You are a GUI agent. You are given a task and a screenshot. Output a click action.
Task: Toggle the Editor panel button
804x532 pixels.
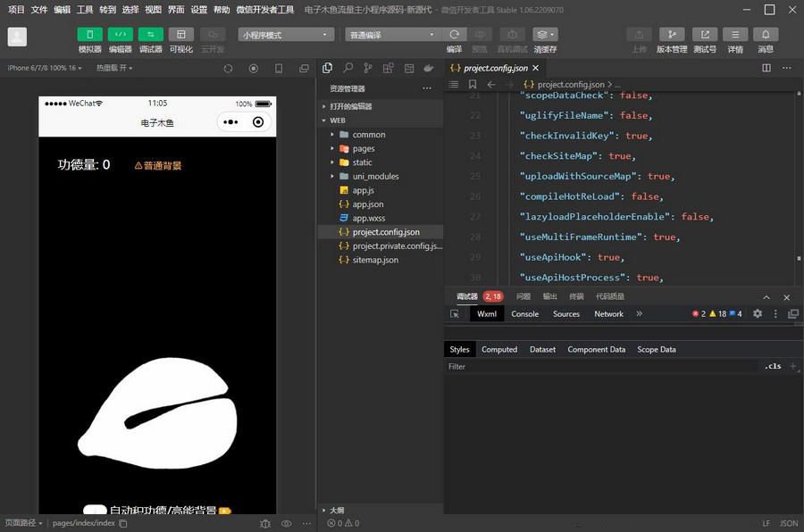click(120, 34)
